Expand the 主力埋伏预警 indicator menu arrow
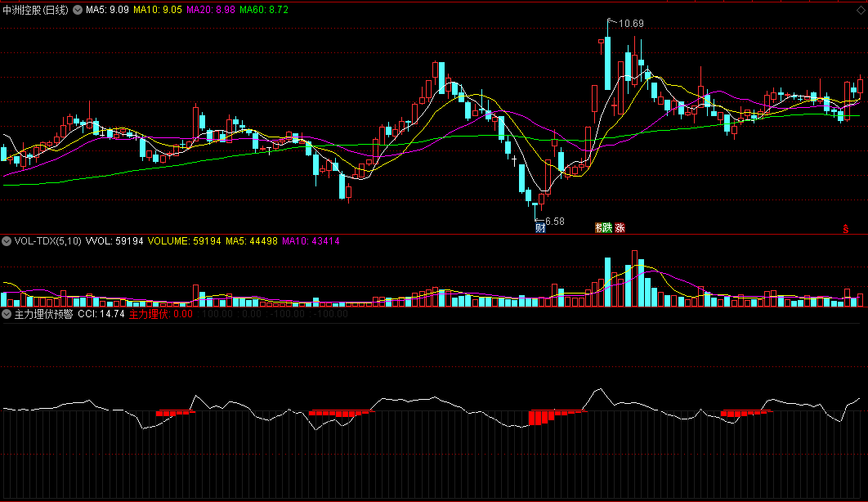 (x=7, y=314)
